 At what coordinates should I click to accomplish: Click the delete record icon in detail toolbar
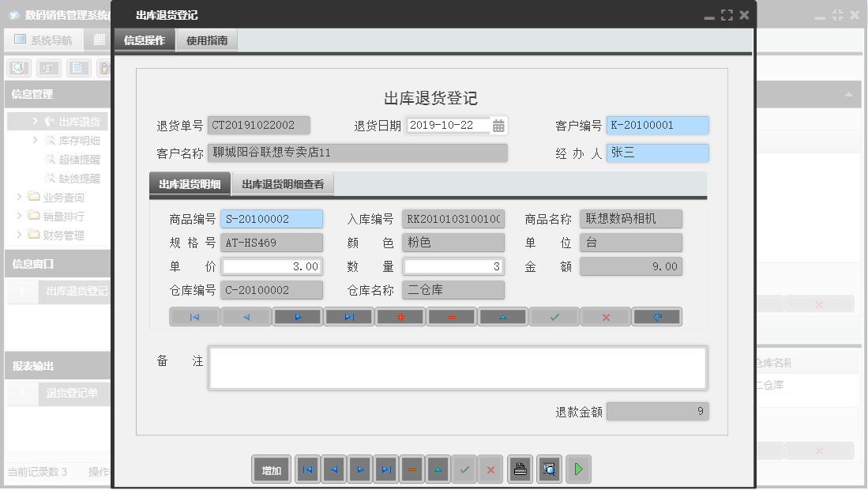451,316
